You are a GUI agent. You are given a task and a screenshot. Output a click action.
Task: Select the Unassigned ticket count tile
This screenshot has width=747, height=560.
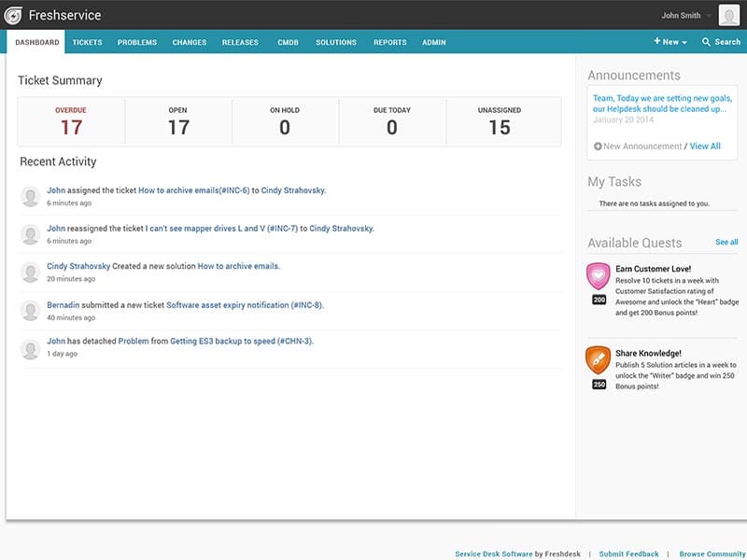[x=500, y=121]
